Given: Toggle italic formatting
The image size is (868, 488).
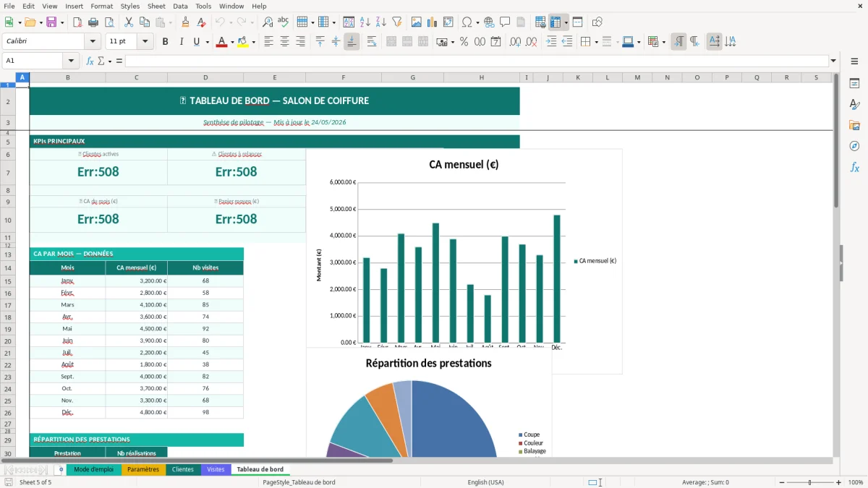Looking at the screenshot, I should (x=182, y=42).
